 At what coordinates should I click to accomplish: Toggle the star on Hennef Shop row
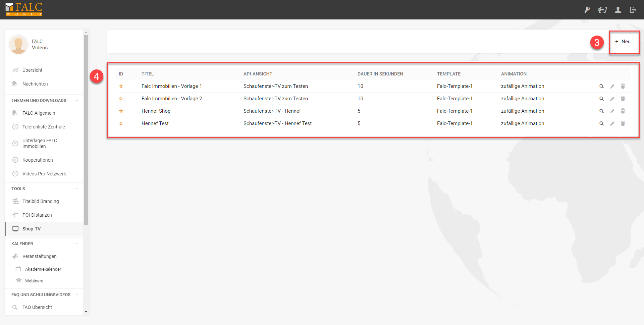tap(121, 111)
